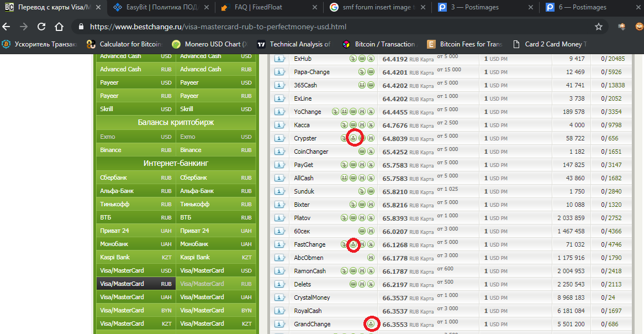Click percent badge in CoinChanger row
This screenshot has height=334, width=644.
pos(371,152)
